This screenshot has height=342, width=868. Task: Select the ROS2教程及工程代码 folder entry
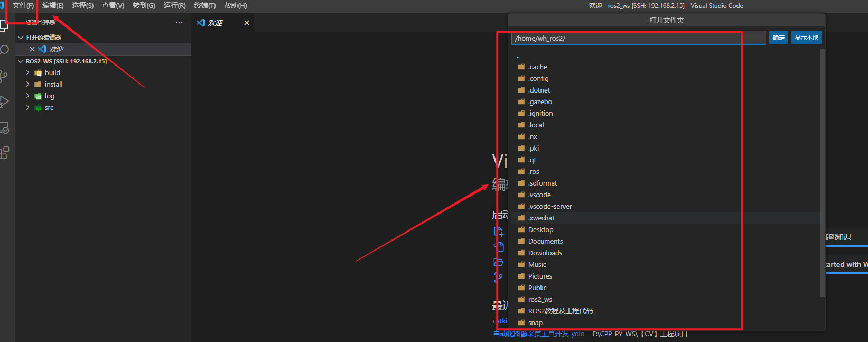click(666, 311)
